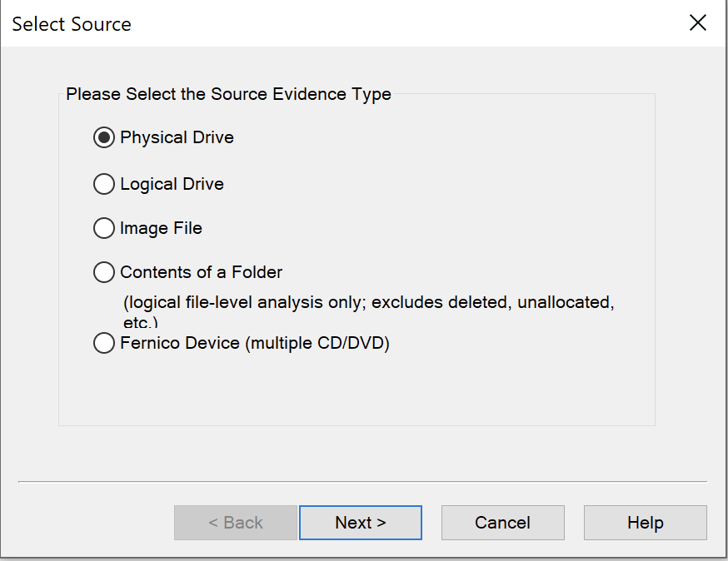Select the Physical Drive radio button

[x=104, y=137]
